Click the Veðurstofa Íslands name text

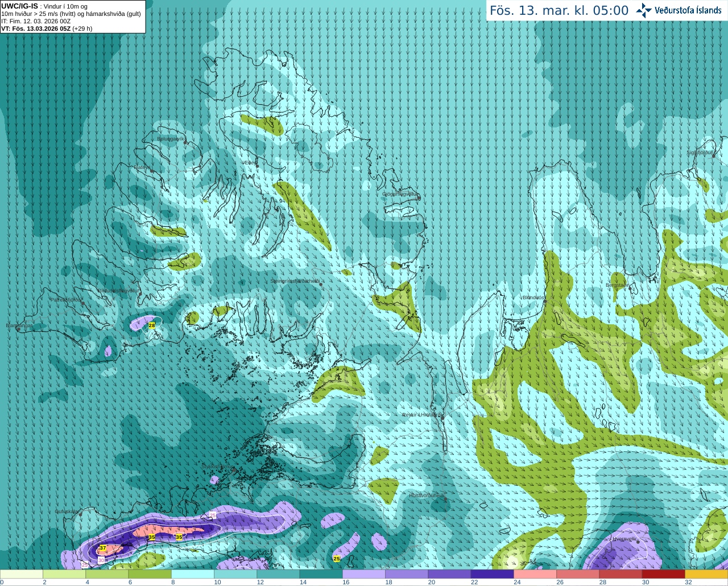click(x=688, y=10)
